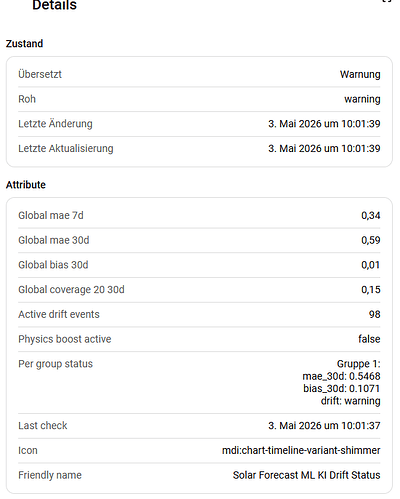Select the Last check timestamp
This screenshot has height=499, width=400.
point(324,425)
